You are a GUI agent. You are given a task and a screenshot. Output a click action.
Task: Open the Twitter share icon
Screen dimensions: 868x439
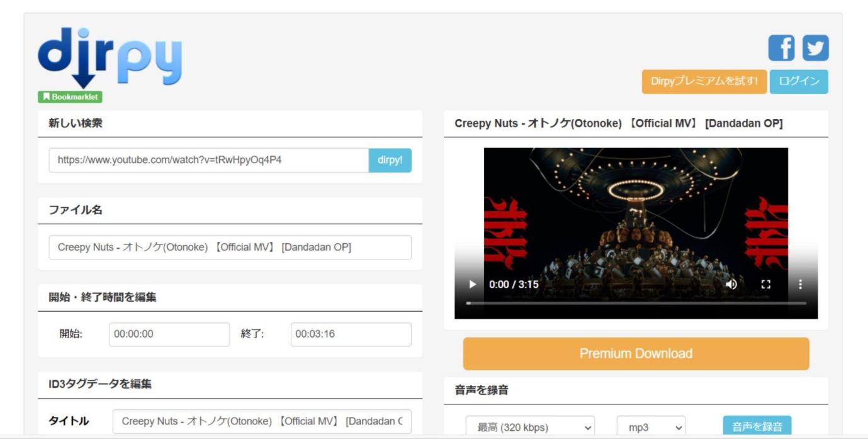816,48
